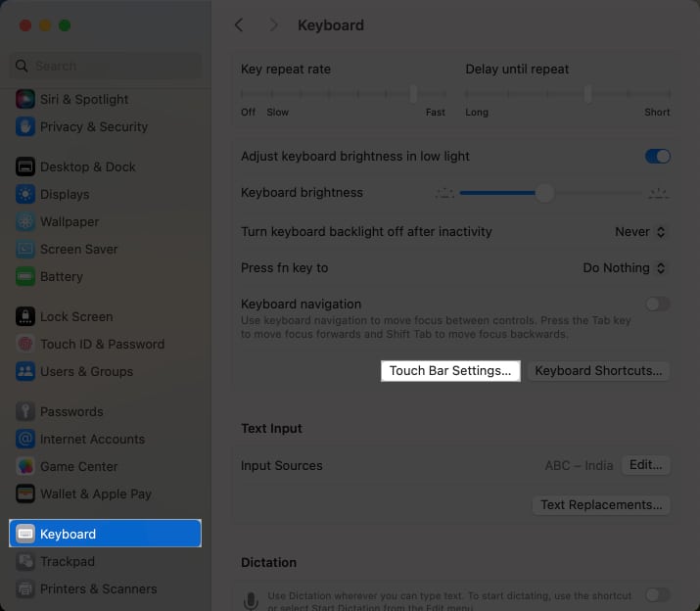Screen dimensions: 700x611
Task: Edit Input Sources
Action: tap(645, 465)
